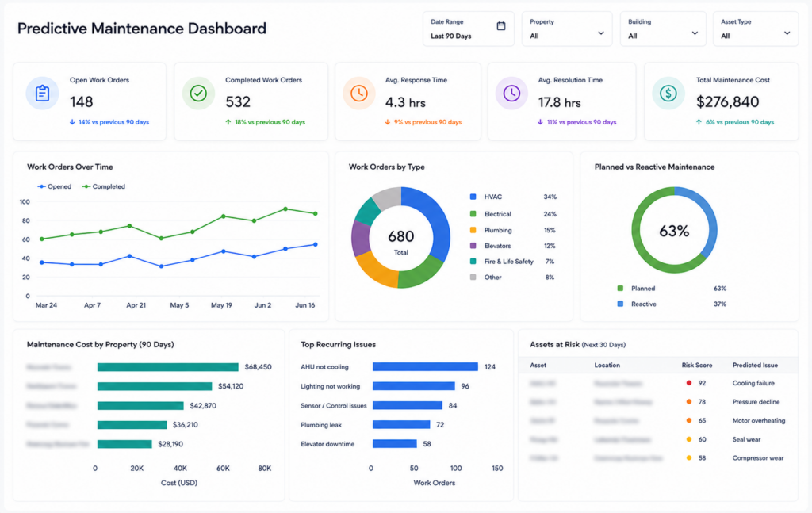Click the orange risk dot for score 65

(689, 420)
